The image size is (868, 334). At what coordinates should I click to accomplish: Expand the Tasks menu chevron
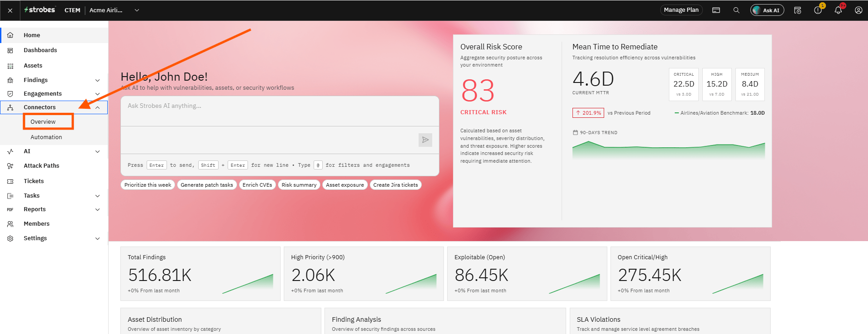(x=97, y=196)
